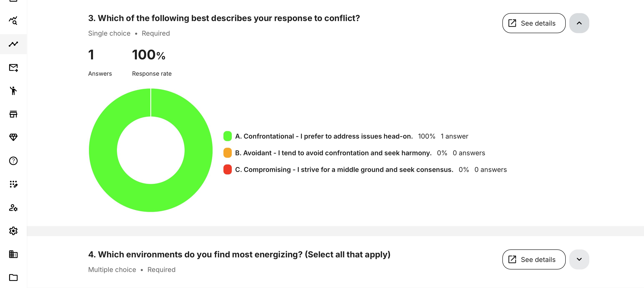
Task: Open See details for question 4
Action: (534, 259)
